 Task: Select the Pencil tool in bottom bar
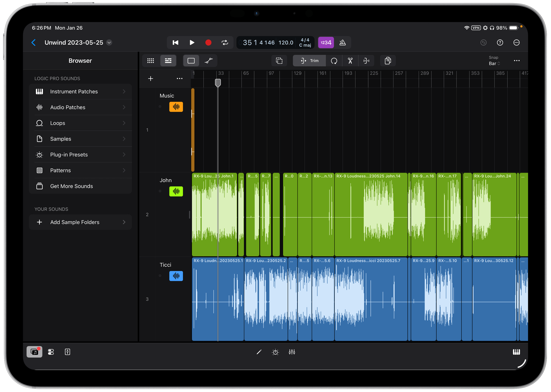pos(259,352)
